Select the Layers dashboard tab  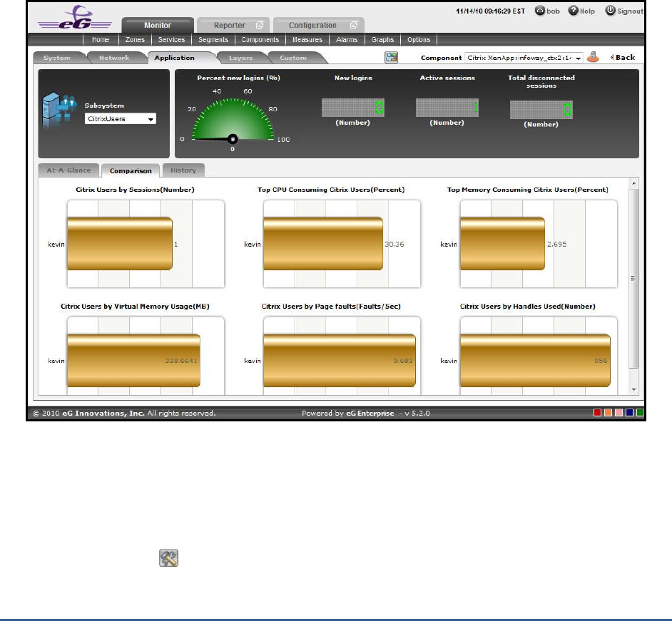pyautogui.click(x=241, y=58)
